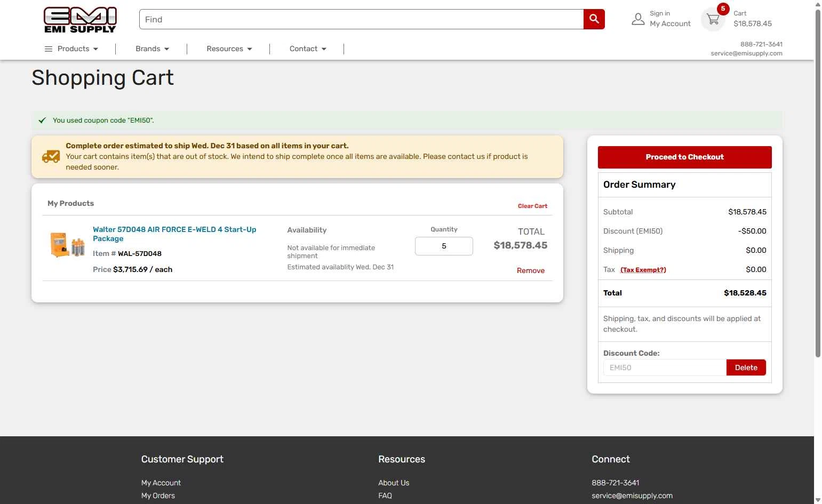Click the Clear Cart link
Image resolution: width=822 pixels, height=504 pixels.
click(x=532, y=206)
